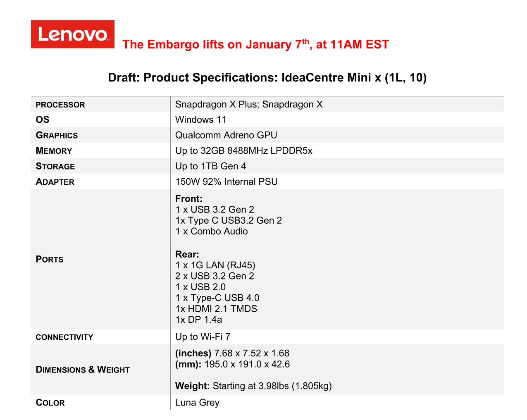Click the HDMI 2.1 TMDS line

(216, 309)
